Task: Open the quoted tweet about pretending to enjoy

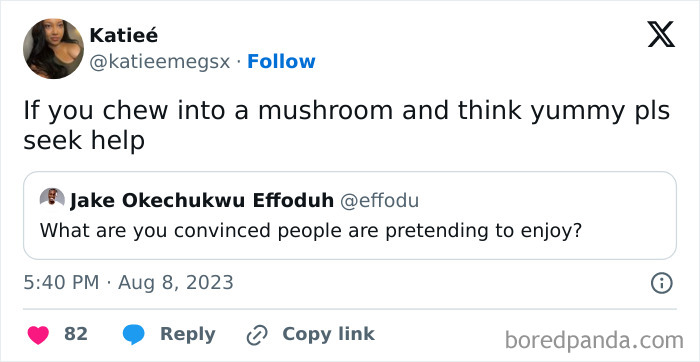Action: tap(350, 215)
